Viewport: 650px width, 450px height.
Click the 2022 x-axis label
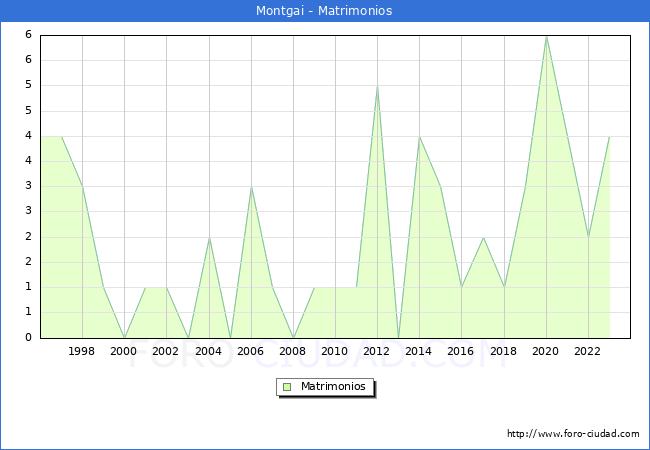(587, 351)
